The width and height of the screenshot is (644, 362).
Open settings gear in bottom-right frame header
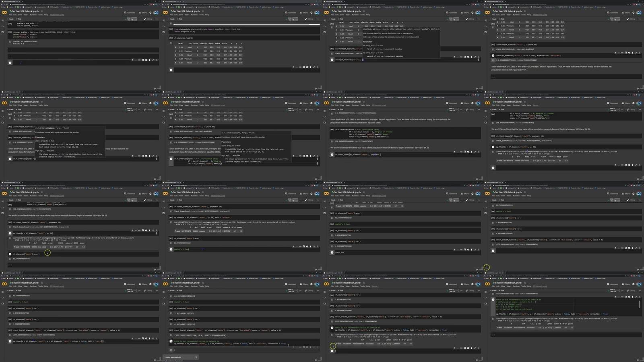click(x=634, y=284)
